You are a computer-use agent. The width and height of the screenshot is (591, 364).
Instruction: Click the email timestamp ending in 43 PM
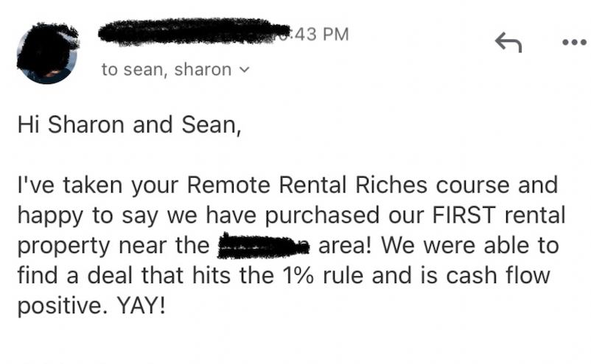320,35
